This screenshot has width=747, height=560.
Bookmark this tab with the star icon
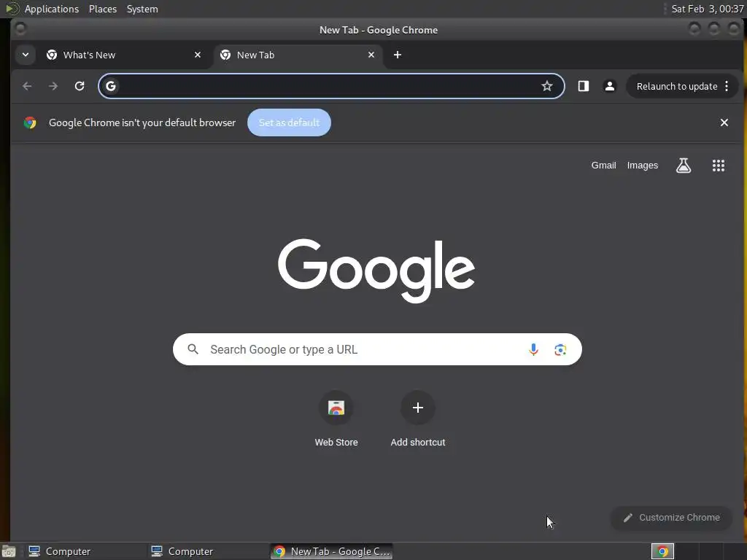coord(547,86)
